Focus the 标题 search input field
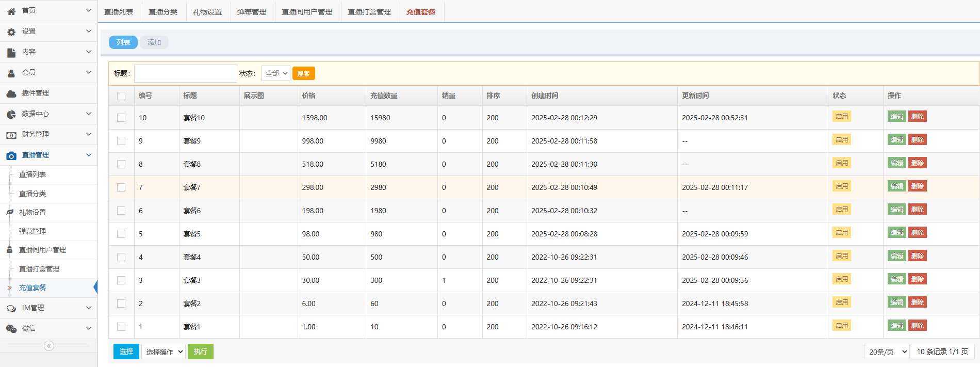 pos(186,73)
